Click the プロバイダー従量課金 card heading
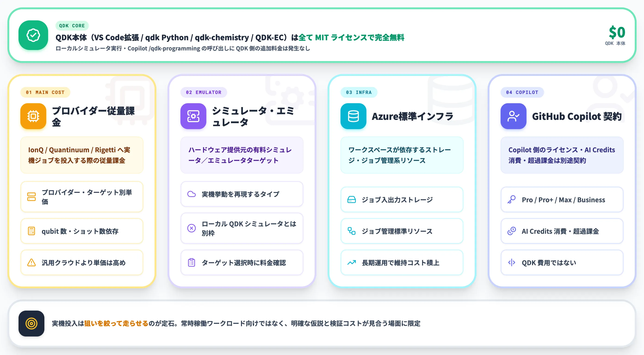 93,116
